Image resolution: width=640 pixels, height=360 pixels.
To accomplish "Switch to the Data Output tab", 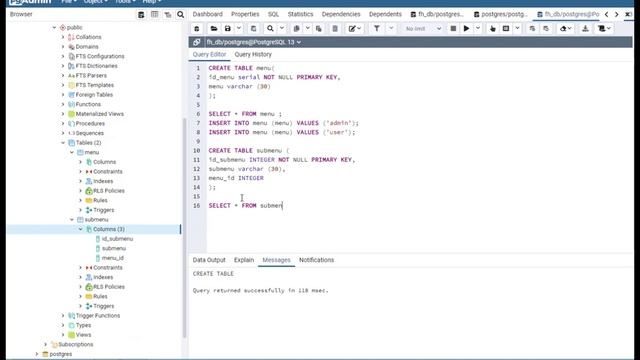I will tap(209, 260).
